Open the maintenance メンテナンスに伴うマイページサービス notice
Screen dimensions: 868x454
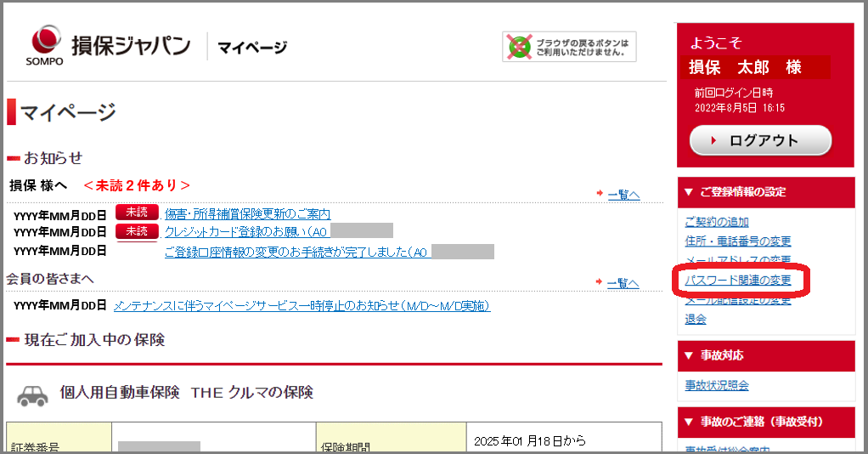point(302,306)
